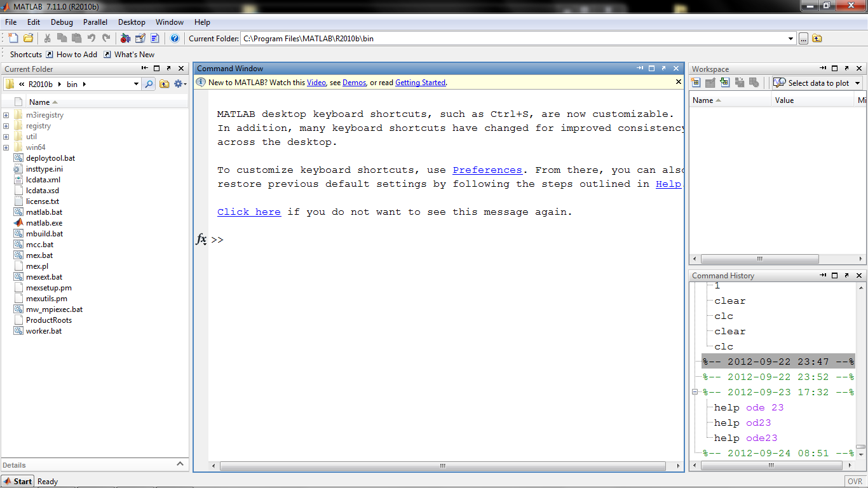Expand the Details section chevron
Image resolution: width=868 pixels, height=488 pixels.
pyautogui.click(x=180, y=464)
